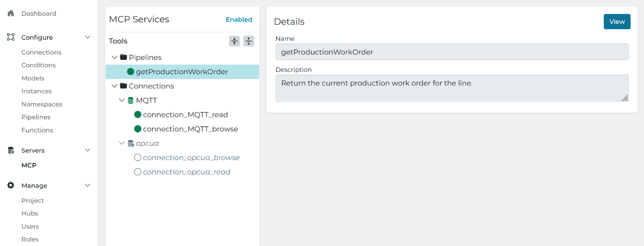Click the Servers database icon in sidebar

[x=11, y=150]
